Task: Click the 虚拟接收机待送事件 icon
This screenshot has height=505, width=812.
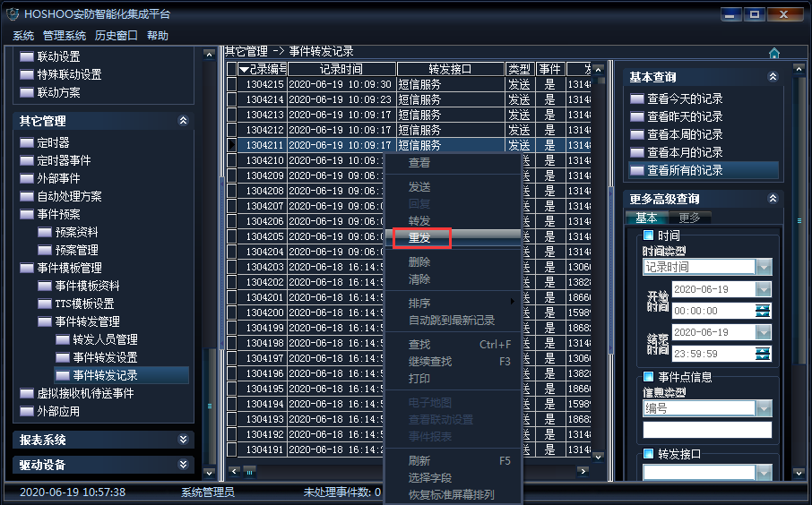Action: coord(27,394)
